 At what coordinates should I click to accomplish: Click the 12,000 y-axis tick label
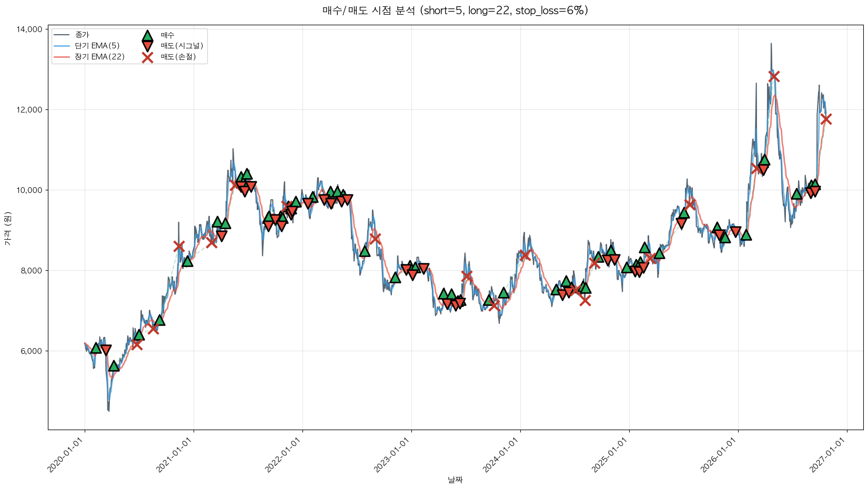click(x=31, y=110)
